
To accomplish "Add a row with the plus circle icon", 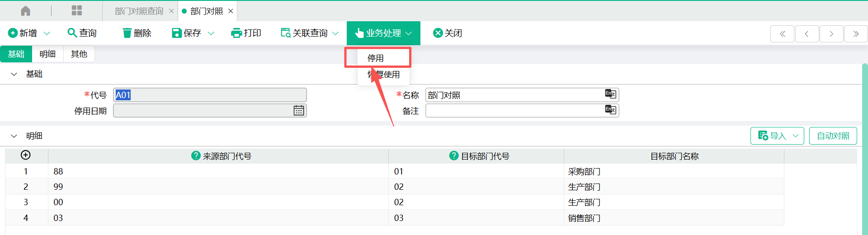I will click(26, 155).
